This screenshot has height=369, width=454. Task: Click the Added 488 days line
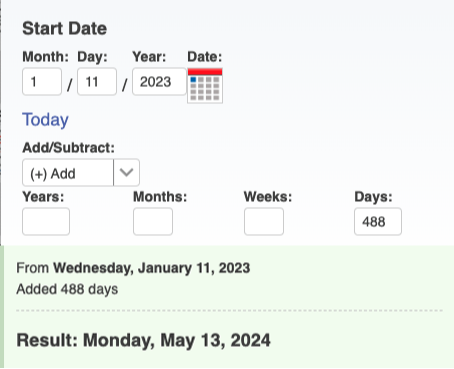tap(67, 289)
